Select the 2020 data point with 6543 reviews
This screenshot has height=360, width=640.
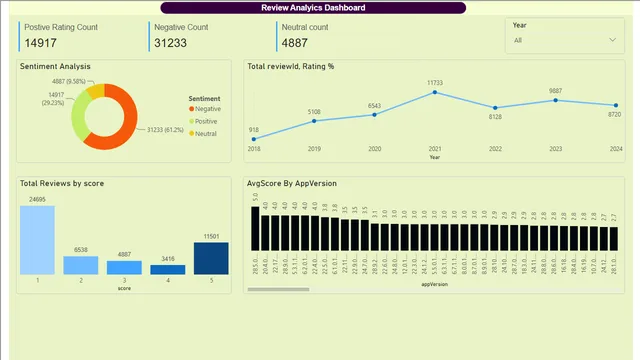(x=374, y=115)
